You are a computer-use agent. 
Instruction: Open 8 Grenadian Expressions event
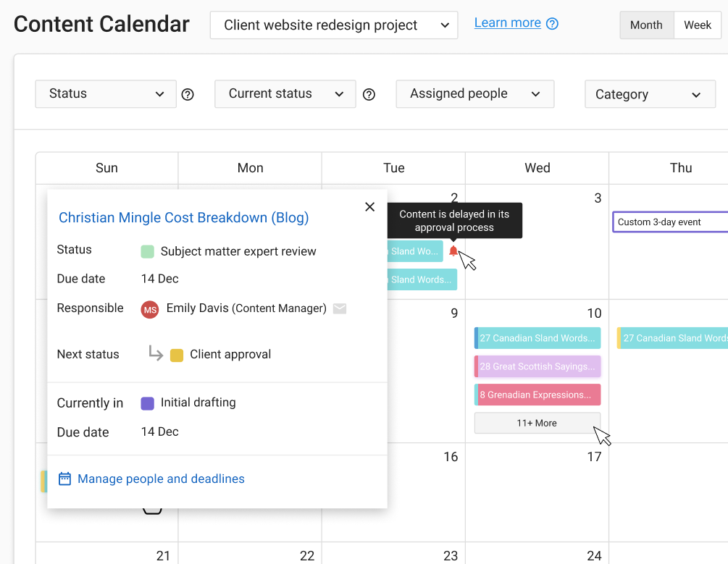537,395
